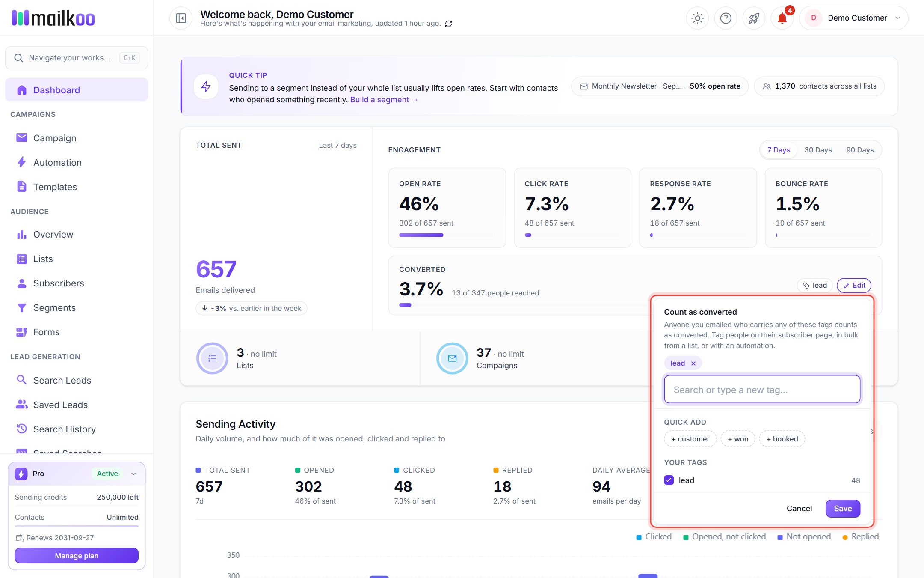
Task: Open Forms item in sidebar
Action: pos(77,332)
